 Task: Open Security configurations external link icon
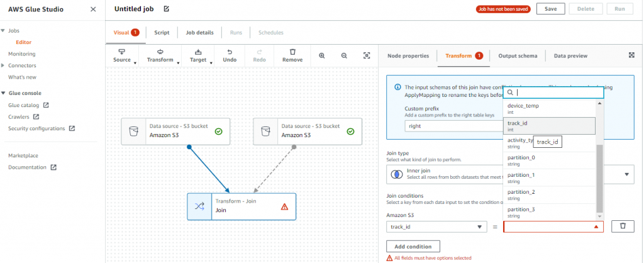coord(72,128)
